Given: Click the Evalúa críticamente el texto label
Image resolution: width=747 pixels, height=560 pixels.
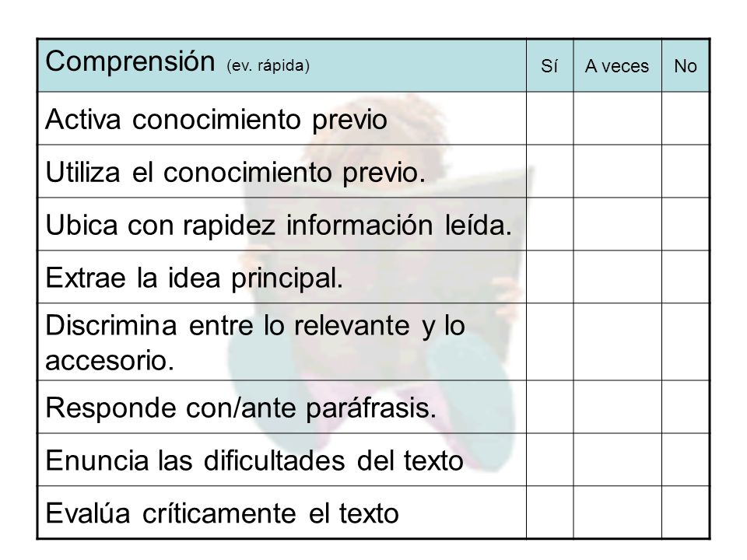Looking at the screenshot, I should click(x=222, y=513).
